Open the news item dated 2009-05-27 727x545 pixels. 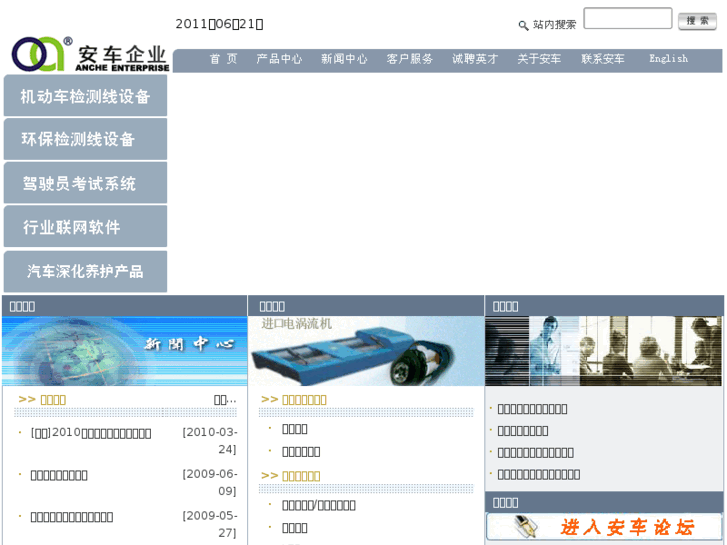(x=72, y=517)
